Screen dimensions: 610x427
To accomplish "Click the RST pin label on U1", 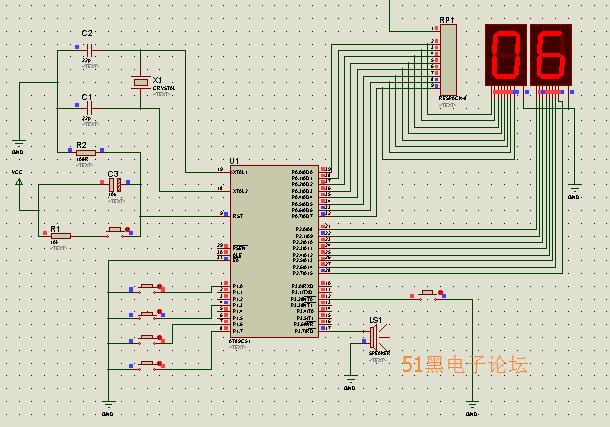I will click(x=238, y=216).
